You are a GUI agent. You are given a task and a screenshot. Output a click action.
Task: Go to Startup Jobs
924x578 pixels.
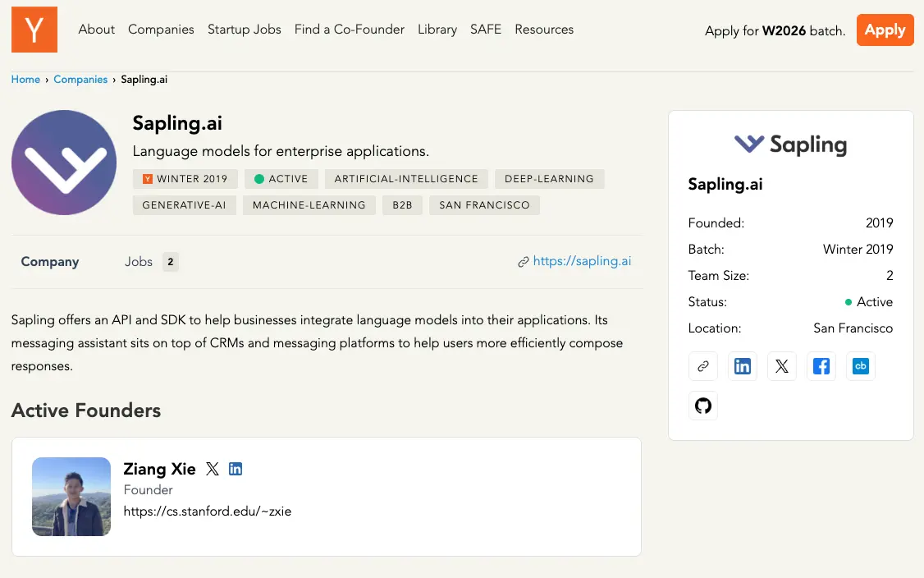tap(244, 30)
